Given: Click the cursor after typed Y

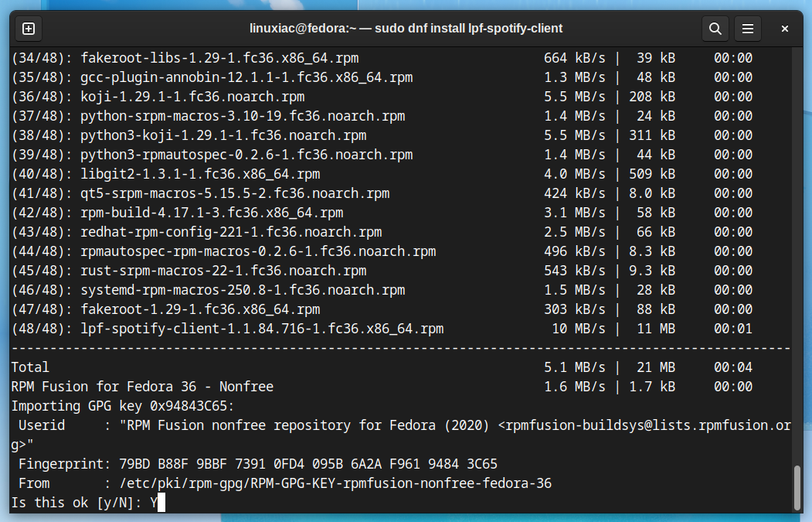Looking at the screenshot, I should click(x=161, y=503).
